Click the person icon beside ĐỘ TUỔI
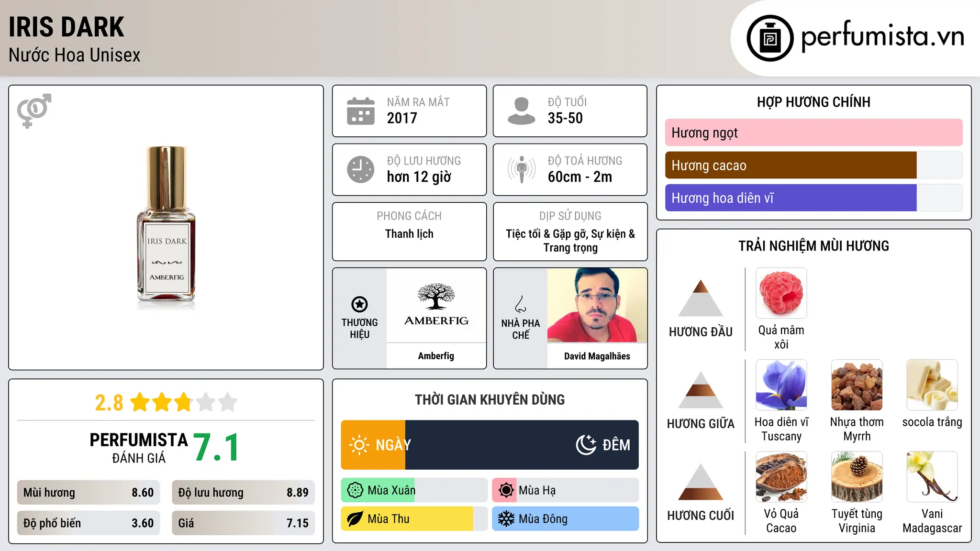The width and height of the screenshot is (980, 551). (x=522, y=111)
